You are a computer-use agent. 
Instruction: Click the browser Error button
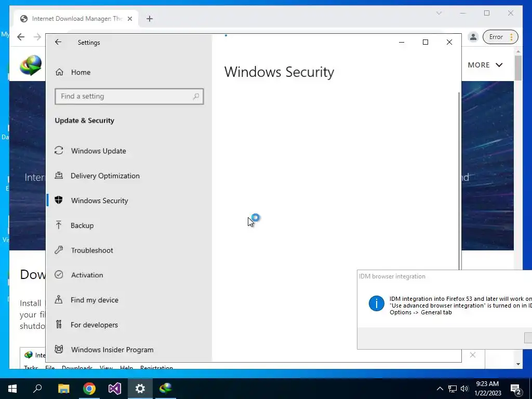(x=500, y=37)
